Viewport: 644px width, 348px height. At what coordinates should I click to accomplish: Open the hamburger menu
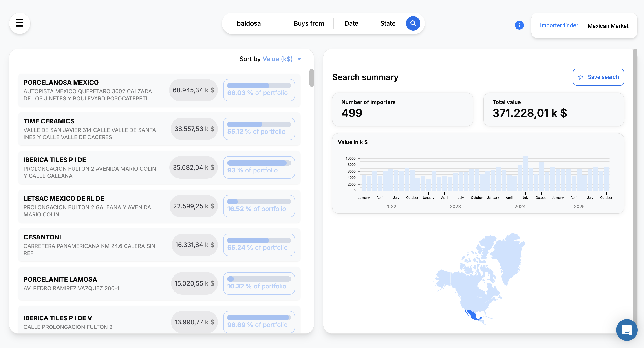click(x=20, y=23)
